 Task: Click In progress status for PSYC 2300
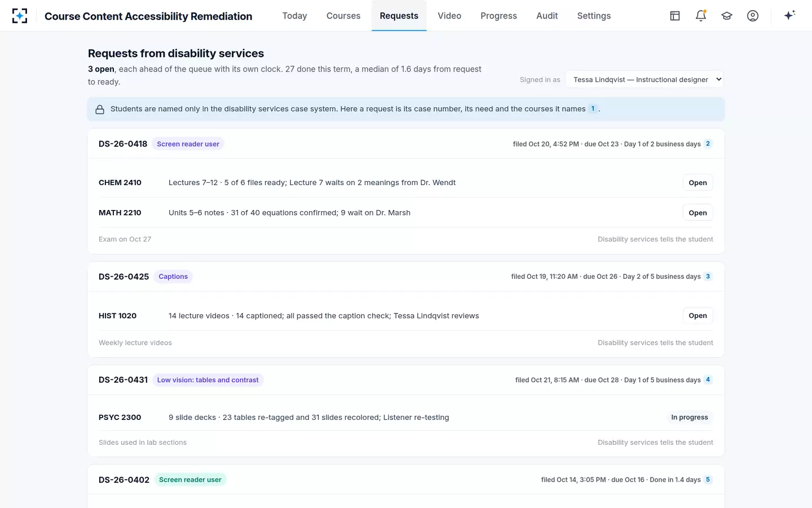[689, 417]
